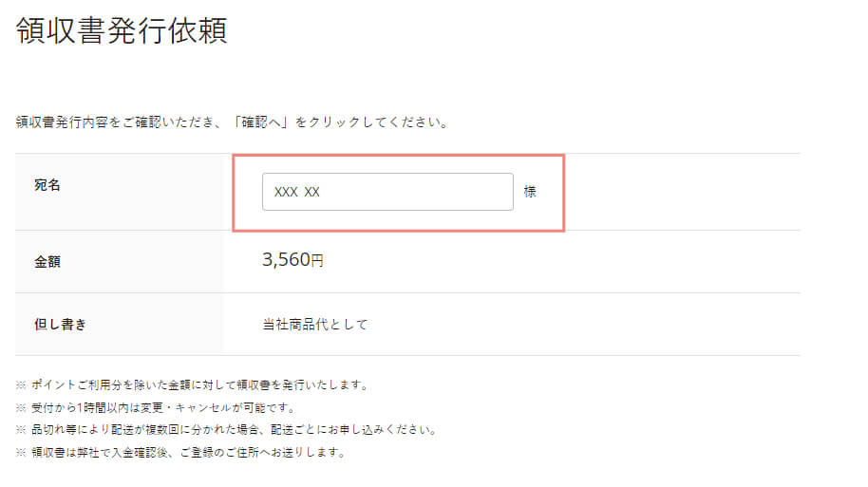The width and height of the screenshot is (868, 487).
Task: Click the 様 suffix beside the input
Action: tap(530, 192)
